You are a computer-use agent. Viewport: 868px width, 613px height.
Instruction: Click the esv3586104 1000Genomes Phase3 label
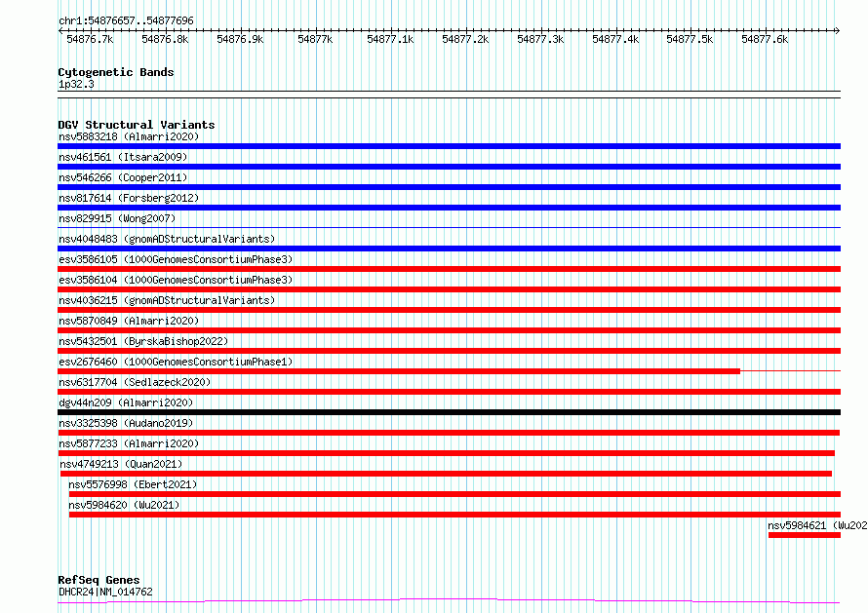[176, 280]
